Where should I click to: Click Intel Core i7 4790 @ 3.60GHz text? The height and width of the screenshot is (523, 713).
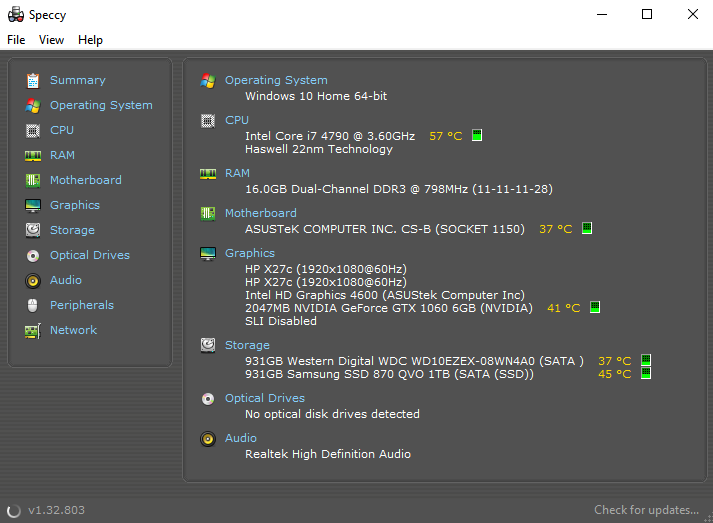pyautogui.click(x=330, y=136)
